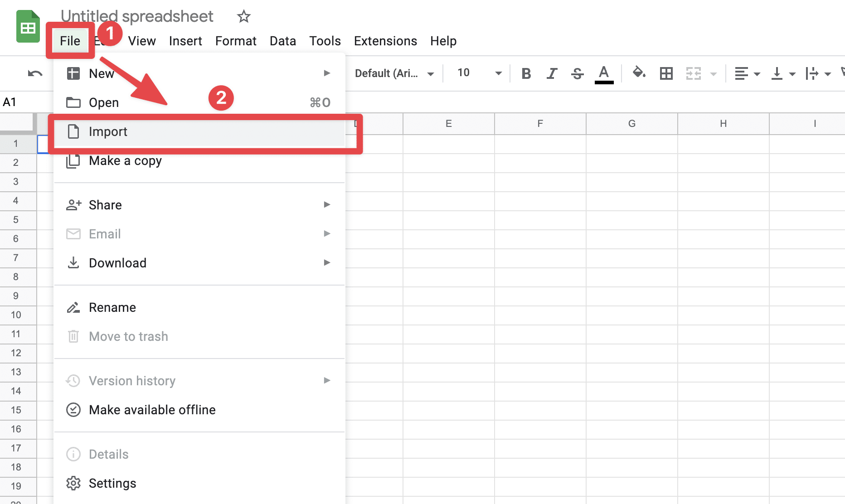
Task: Click the undo arrow icon
Action: [35, 73]
